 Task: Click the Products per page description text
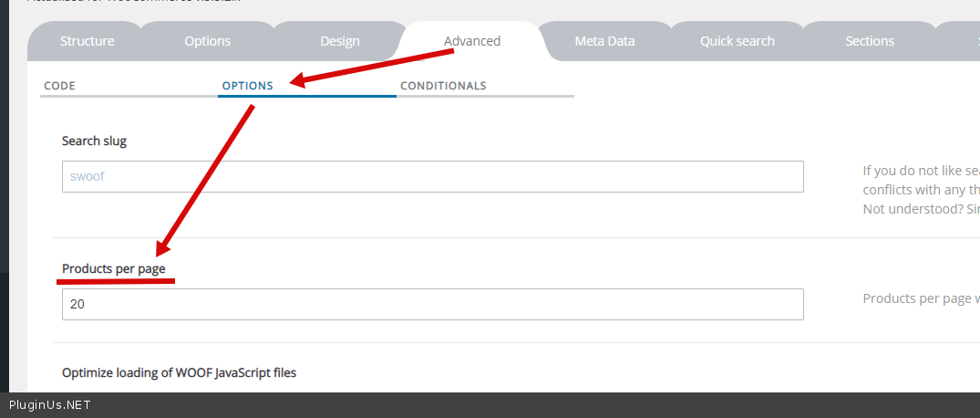click(921, 298)
